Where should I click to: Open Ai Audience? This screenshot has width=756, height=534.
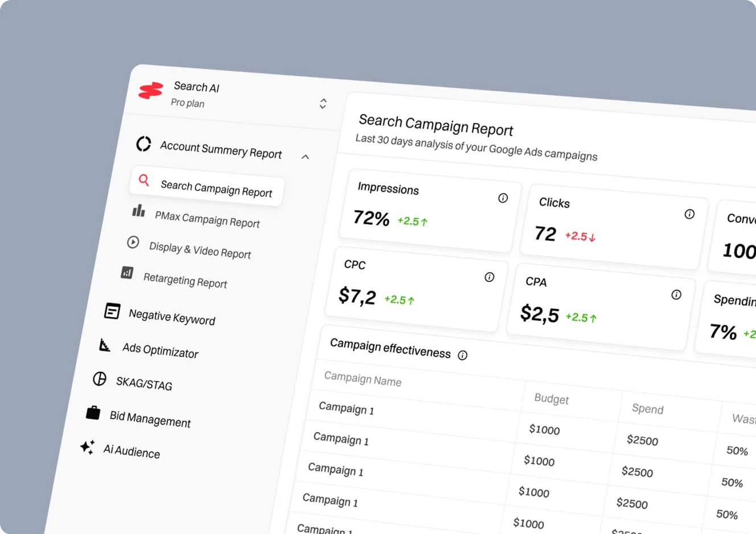pyautogui.click(x=132, y=451)
